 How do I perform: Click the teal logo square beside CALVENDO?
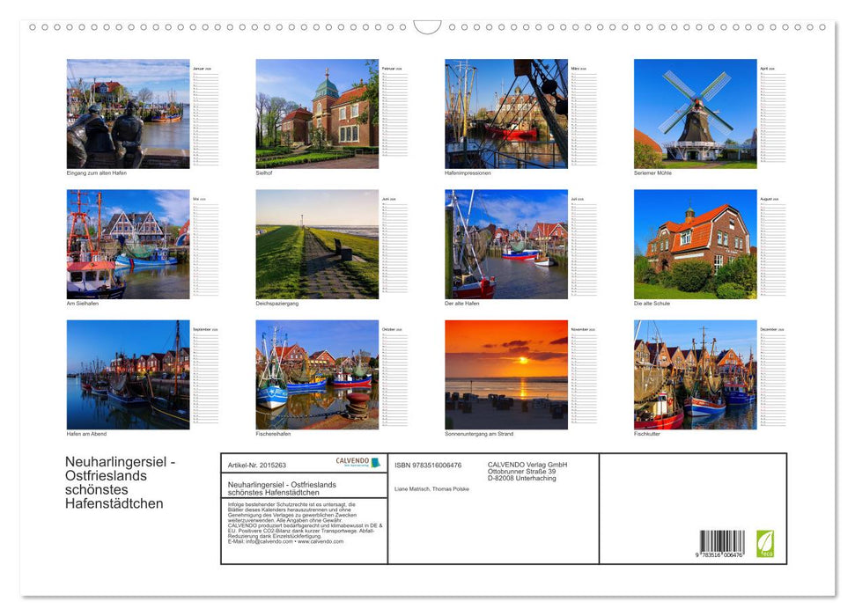[x=375, y=463]
